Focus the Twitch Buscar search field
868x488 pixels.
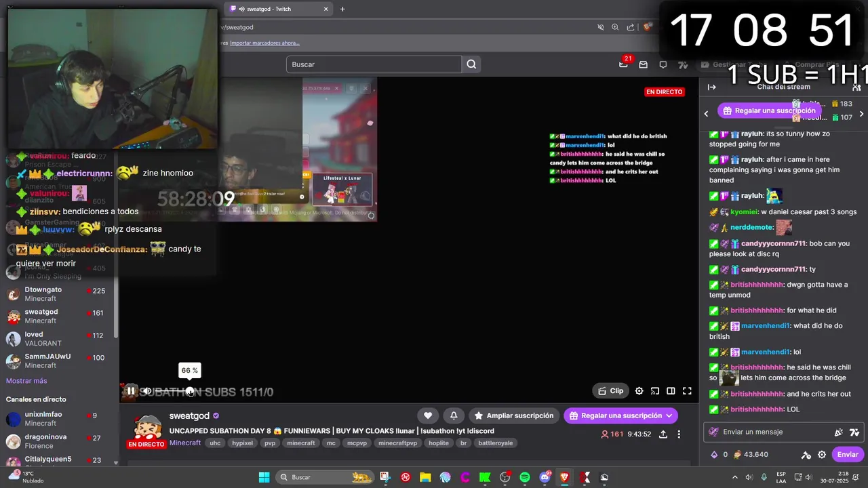pyautogui.click(x=374, y=64)
